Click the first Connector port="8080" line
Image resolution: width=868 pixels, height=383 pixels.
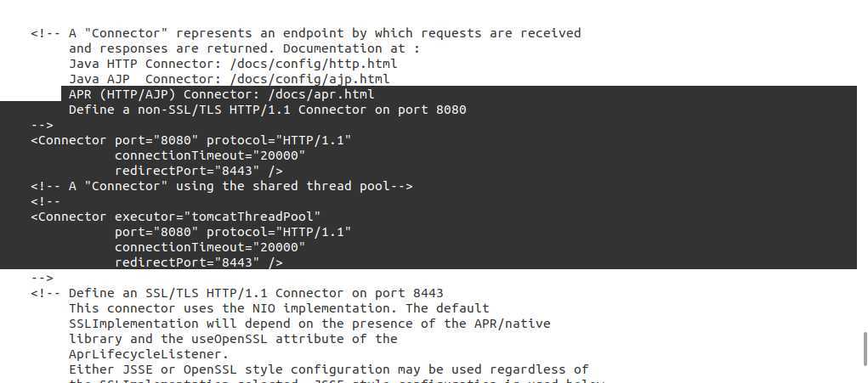(x=191, y=140)
